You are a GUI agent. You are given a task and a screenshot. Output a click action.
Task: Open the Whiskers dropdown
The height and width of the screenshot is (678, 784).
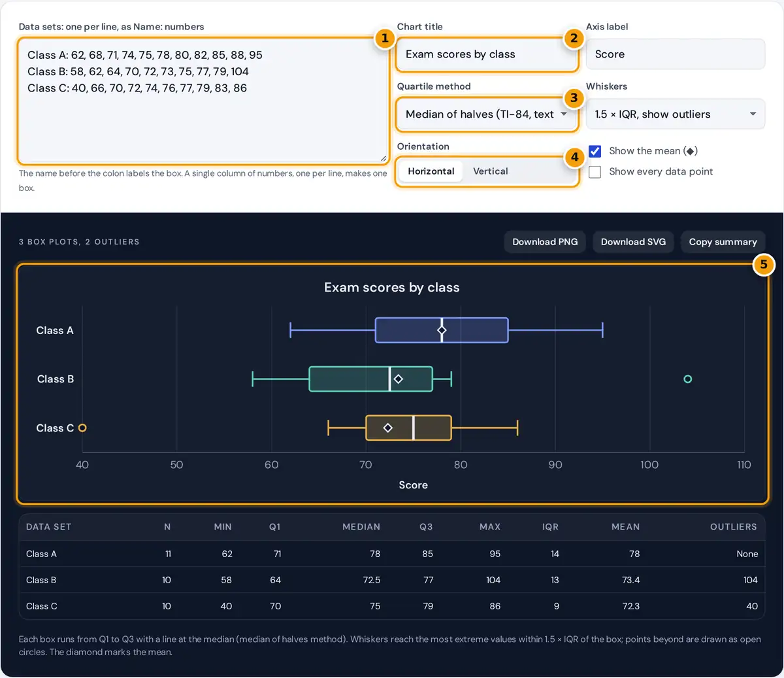pos(676,114)
